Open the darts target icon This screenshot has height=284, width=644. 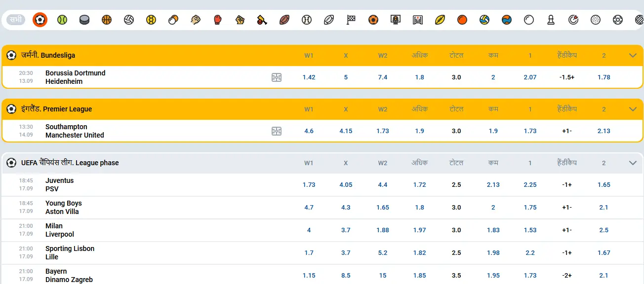(x=573, y=20)
